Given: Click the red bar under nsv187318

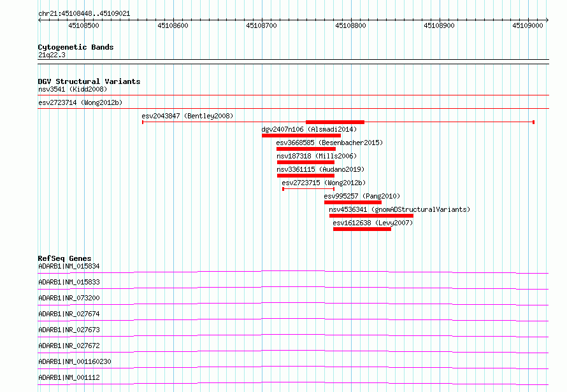Looking at the screenshot, I should [306, 162].
